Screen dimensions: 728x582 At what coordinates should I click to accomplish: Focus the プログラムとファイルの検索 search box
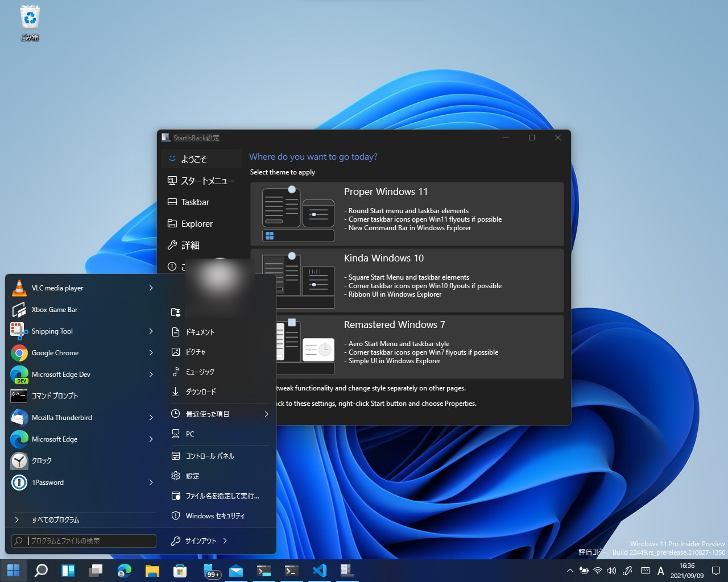click(x=84, y=541)
